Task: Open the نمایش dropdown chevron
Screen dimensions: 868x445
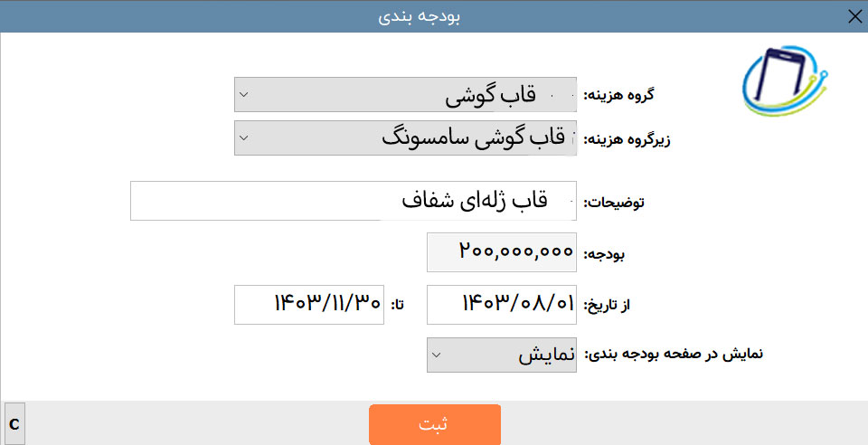Action: (x=436, y=355)
